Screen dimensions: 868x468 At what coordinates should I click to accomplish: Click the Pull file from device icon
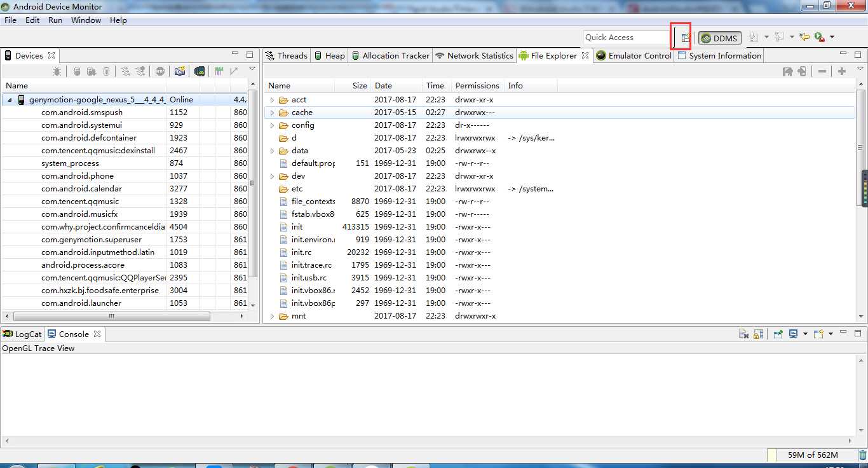click(787, 71)
